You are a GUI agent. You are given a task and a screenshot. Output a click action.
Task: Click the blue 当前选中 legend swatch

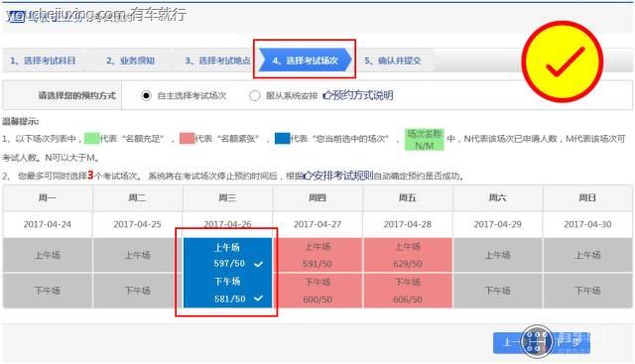282,139
